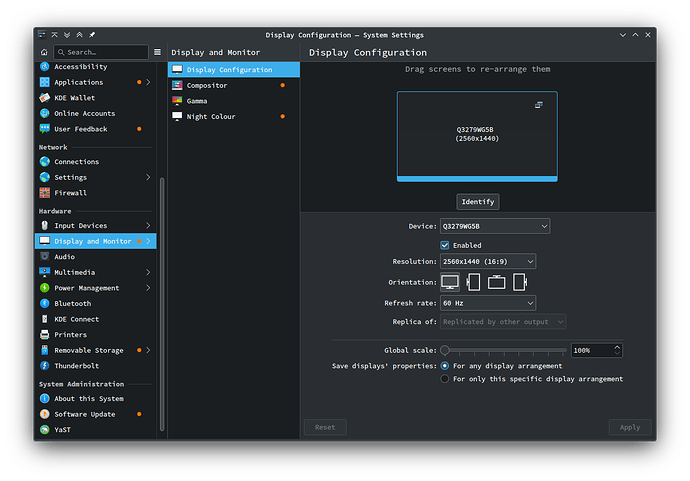Click the Thunderbolt icon
Screen dimensions: 690x481
coord(44,366)
